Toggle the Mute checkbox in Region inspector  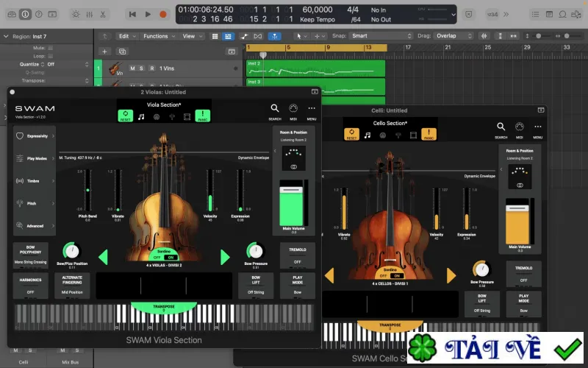click(50, 48)
